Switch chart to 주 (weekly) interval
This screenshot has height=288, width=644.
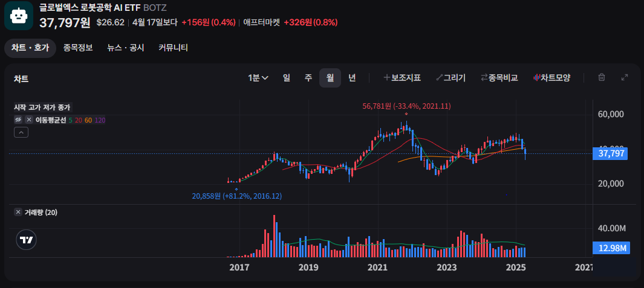tap(308, 78)
